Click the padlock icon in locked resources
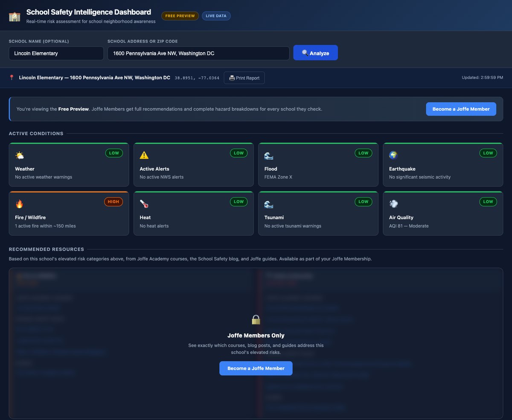Viewport: 512px width, 420px height. coord(256,320)
